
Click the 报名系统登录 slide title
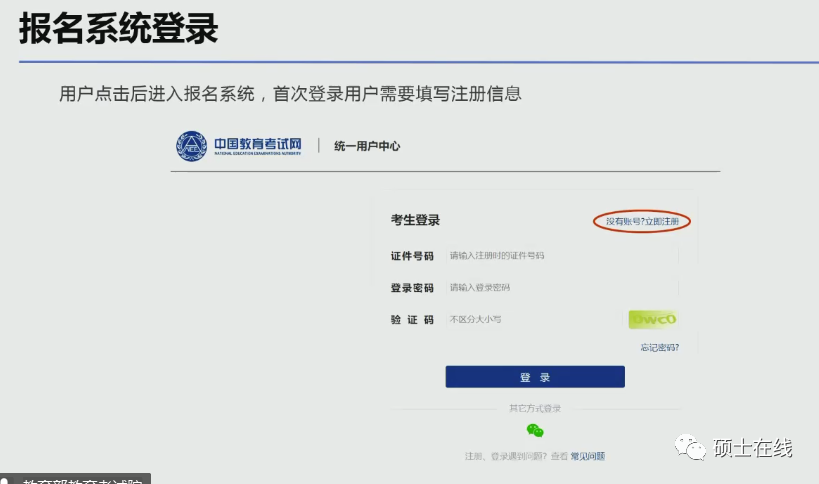118,29
